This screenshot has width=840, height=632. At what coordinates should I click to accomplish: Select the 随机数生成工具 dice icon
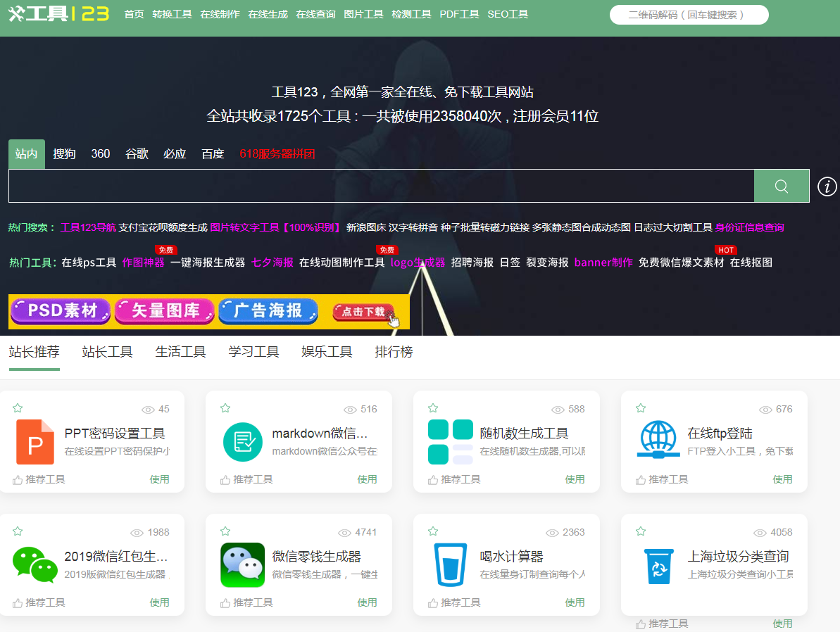[x=450, y=441]
